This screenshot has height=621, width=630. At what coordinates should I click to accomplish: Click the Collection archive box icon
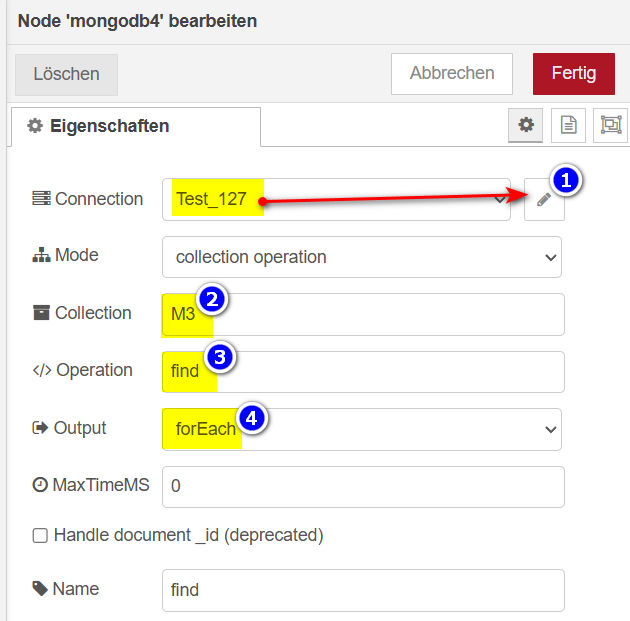click(41, 313)
